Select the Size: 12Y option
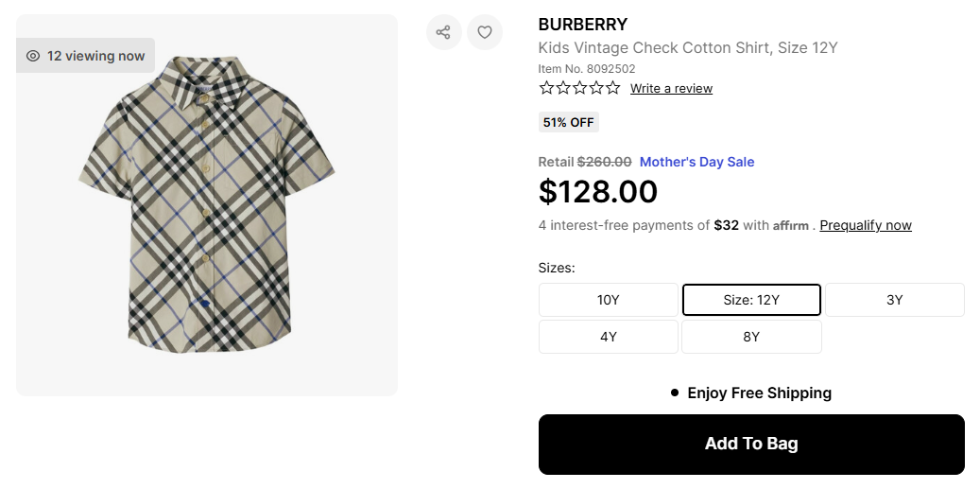Viewport: 980px width, 489px height. pos(751,300)
